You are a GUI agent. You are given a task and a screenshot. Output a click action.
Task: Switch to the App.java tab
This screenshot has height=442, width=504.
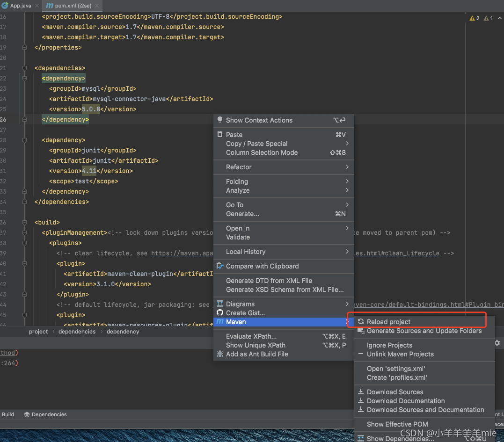(21, 6)
